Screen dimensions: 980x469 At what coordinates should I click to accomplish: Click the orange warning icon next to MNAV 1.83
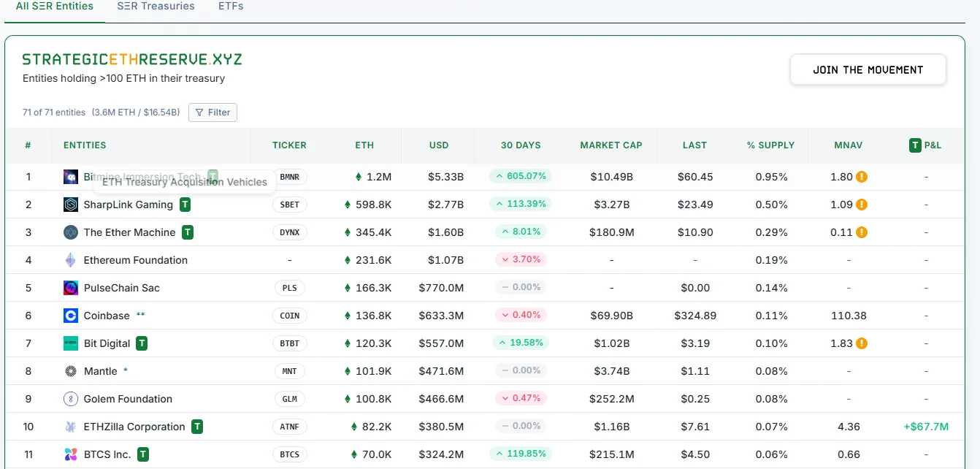coord(862,343)
